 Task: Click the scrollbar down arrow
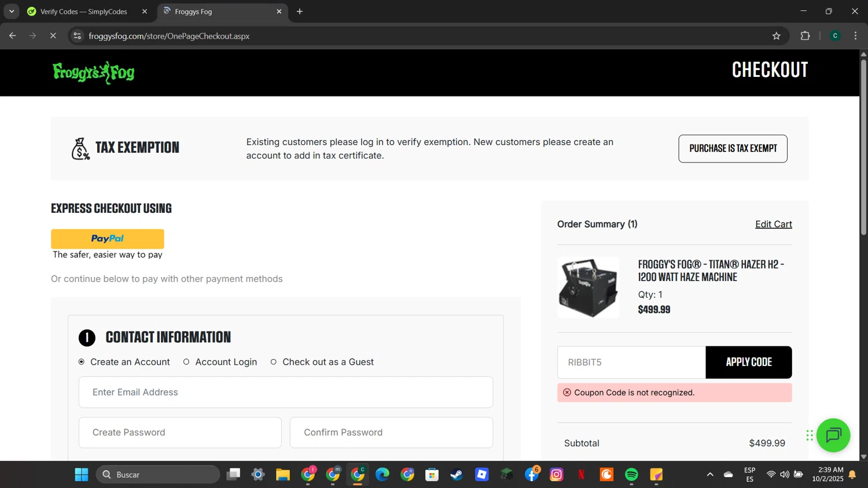coord(863,457)
